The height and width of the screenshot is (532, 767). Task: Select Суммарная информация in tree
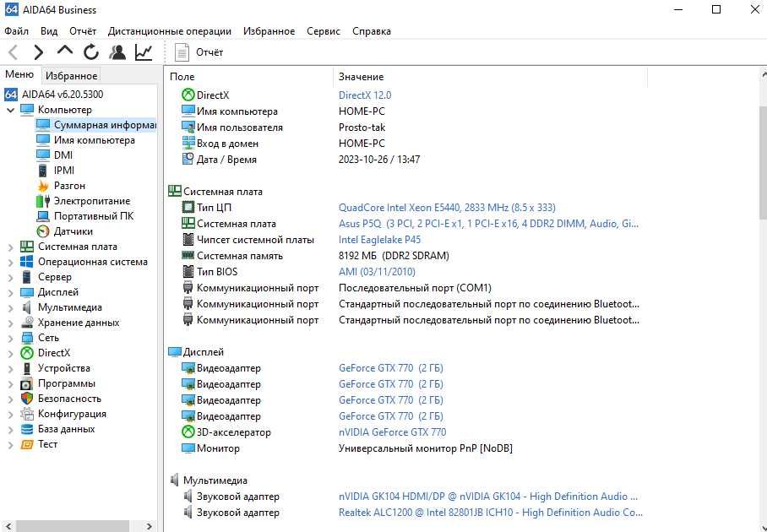tap(105, 125)
